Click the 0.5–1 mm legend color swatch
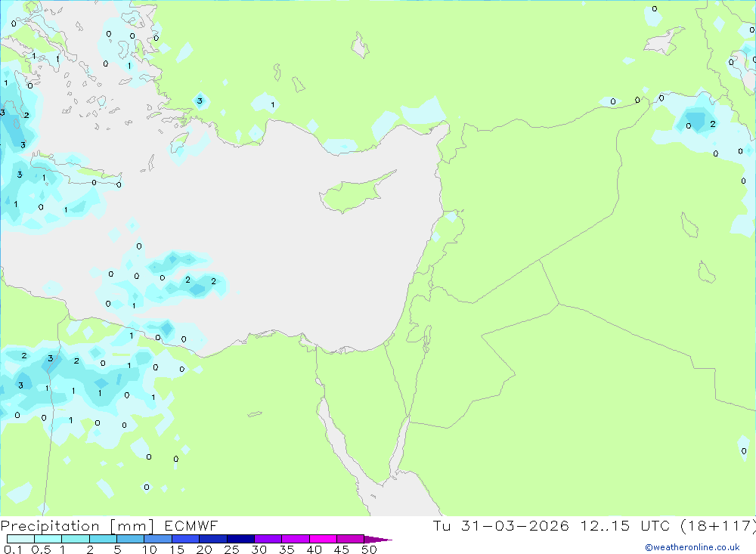This screenshot has width=756, height=554. (x=48, y=539)
